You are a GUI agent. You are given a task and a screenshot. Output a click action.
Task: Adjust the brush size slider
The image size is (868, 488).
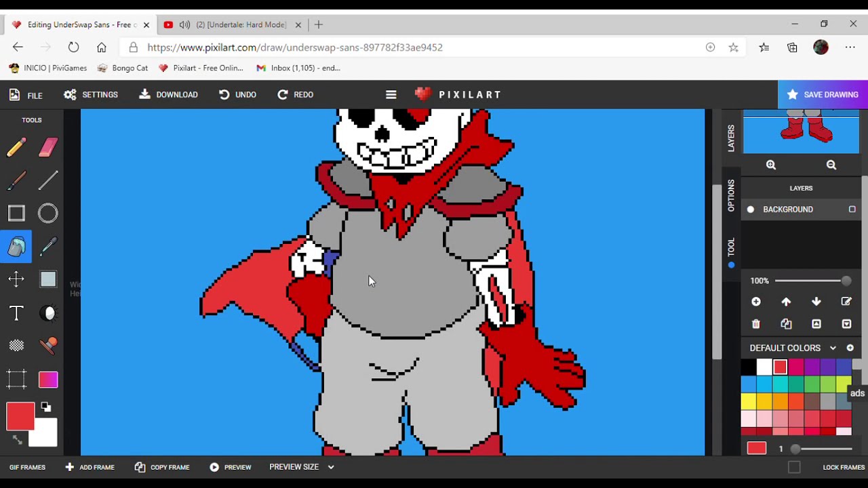tap(821, 449)
